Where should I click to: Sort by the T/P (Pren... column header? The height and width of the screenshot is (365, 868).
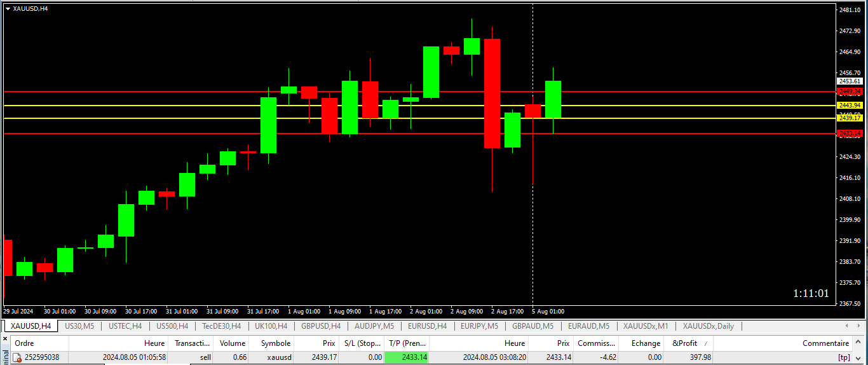[x=408, y=343]
